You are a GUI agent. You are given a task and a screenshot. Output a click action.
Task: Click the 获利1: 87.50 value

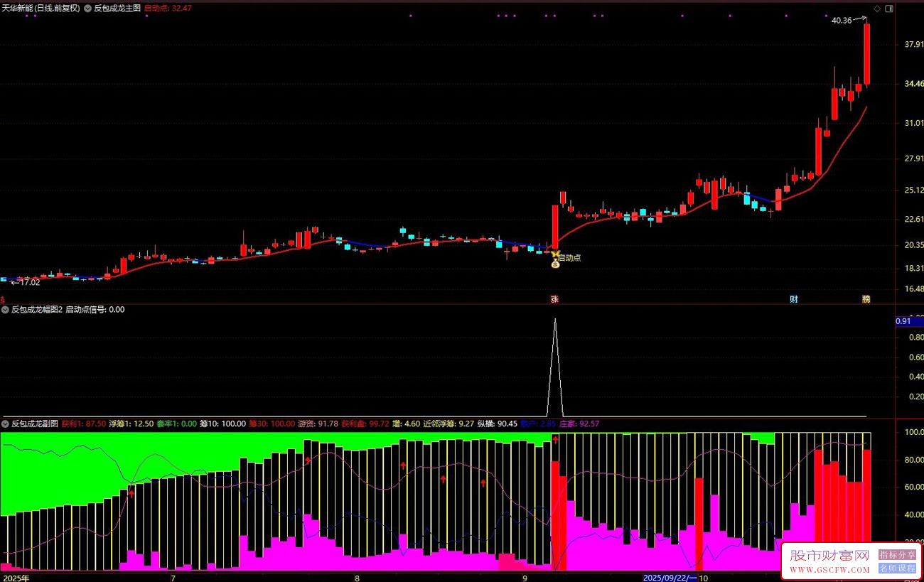tap(83, 424)
